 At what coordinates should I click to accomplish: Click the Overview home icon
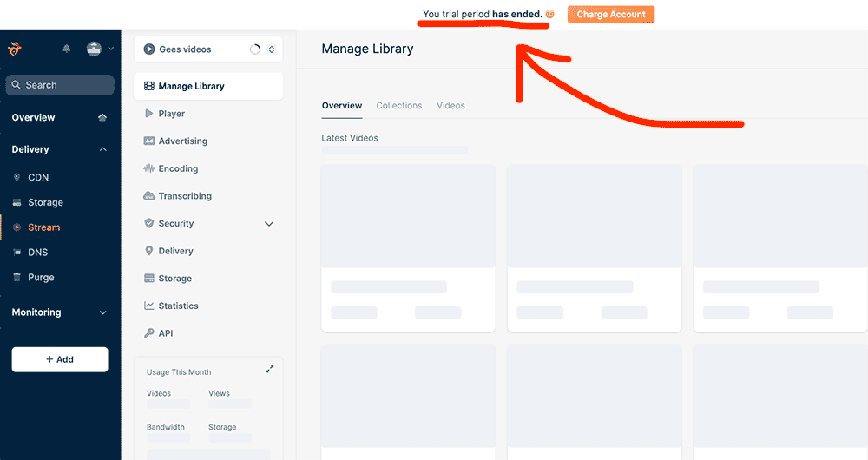pos(102,117)
